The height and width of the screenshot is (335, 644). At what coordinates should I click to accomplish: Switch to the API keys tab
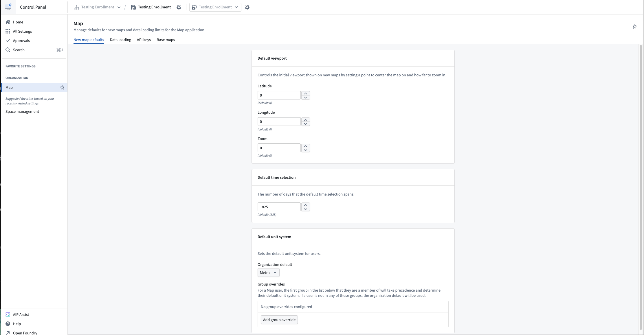tap(144, 40)
